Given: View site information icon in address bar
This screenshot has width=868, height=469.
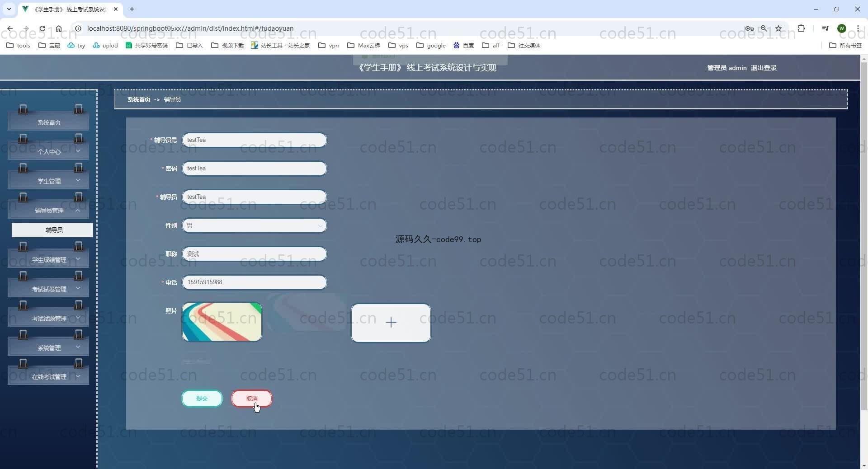Looking at the screenshot, I should pyautogui.click(x=78, y=28).
